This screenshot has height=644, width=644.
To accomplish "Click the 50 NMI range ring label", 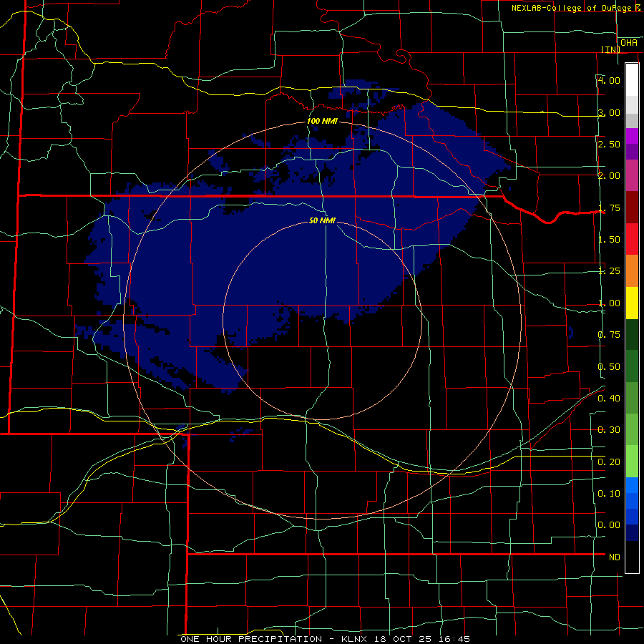I will 322,221.
